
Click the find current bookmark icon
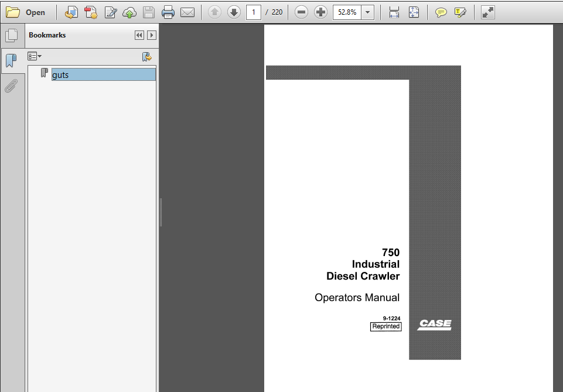pyautogui.click(x=147, y=57)
